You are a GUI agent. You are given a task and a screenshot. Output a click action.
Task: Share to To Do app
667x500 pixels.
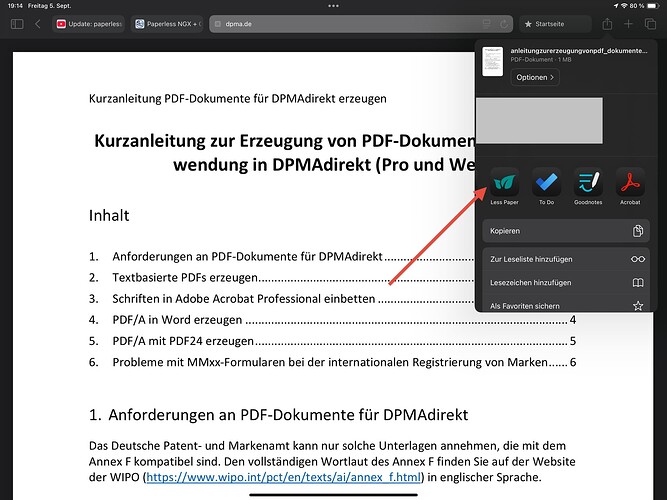point(546,186)
